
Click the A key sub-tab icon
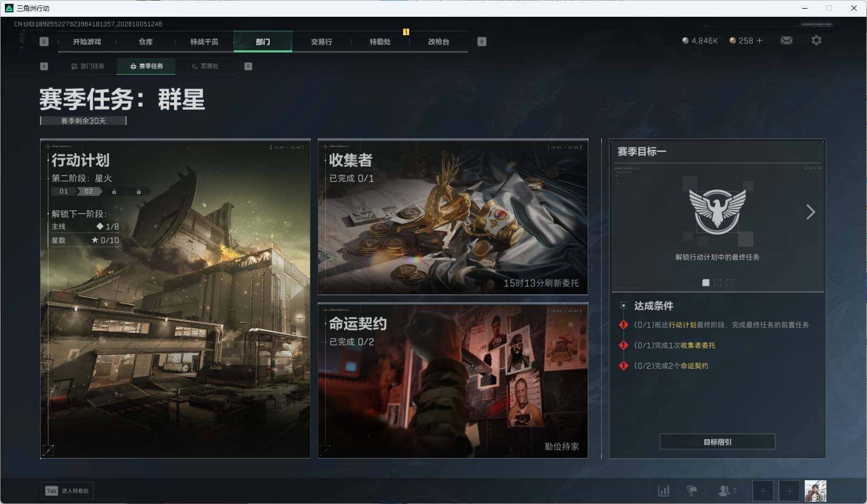(44, 67)
